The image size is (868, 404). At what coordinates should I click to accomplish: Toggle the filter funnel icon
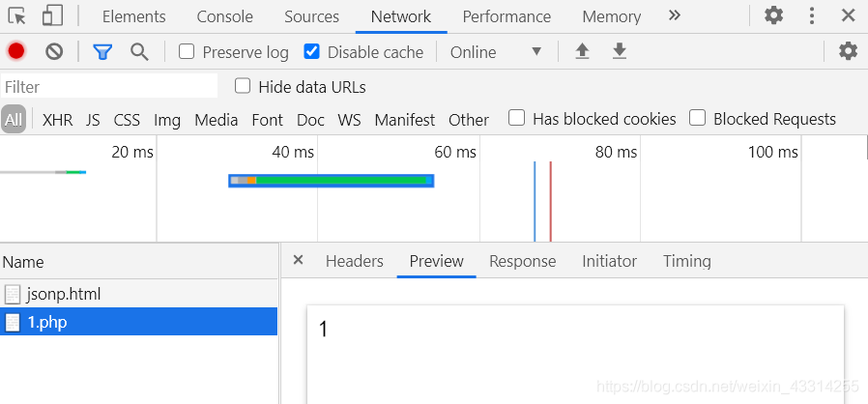(x=102, y=51)
